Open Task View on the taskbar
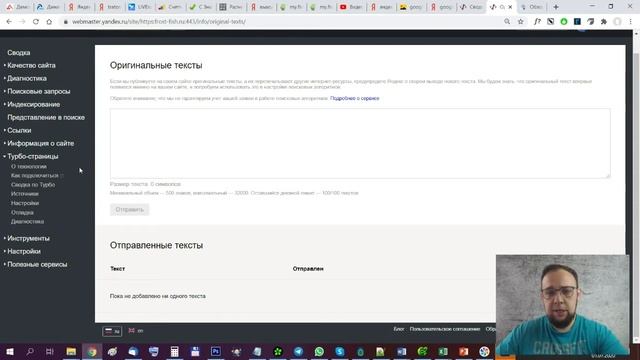640x360 pixels. coord(50,351)
